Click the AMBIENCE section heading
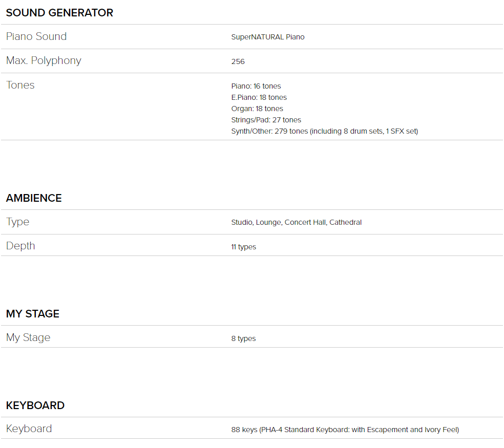 click(34, 198)
